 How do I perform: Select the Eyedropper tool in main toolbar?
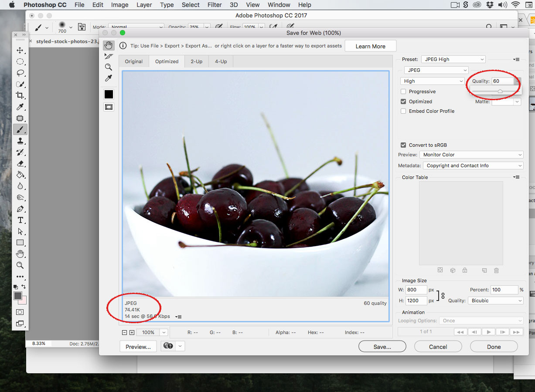point(20,107)
